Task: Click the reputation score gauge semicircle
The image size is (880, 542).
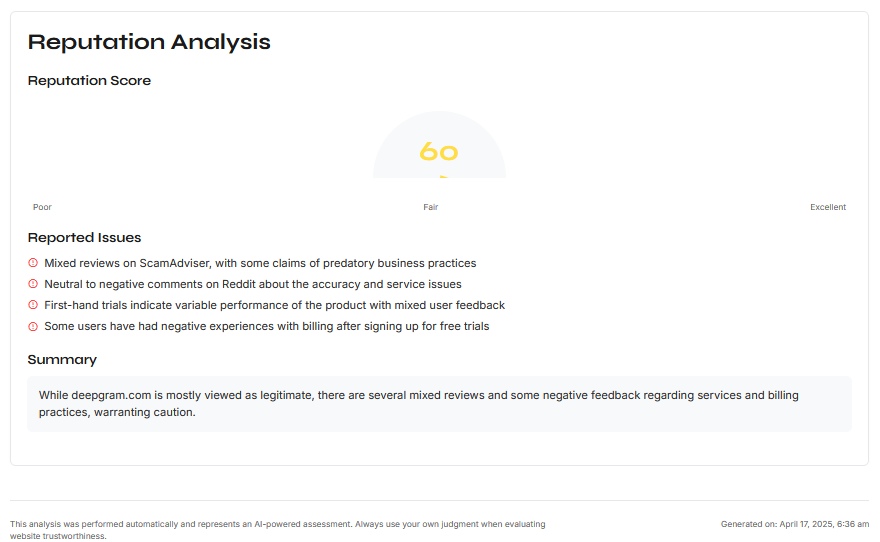Action: (x=439, y=145)
